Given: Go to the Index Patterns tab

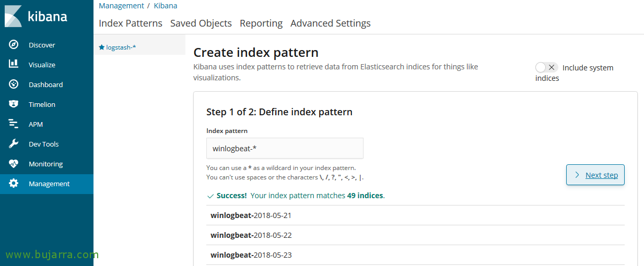Looking at the screenshot, I should (131, 23).
